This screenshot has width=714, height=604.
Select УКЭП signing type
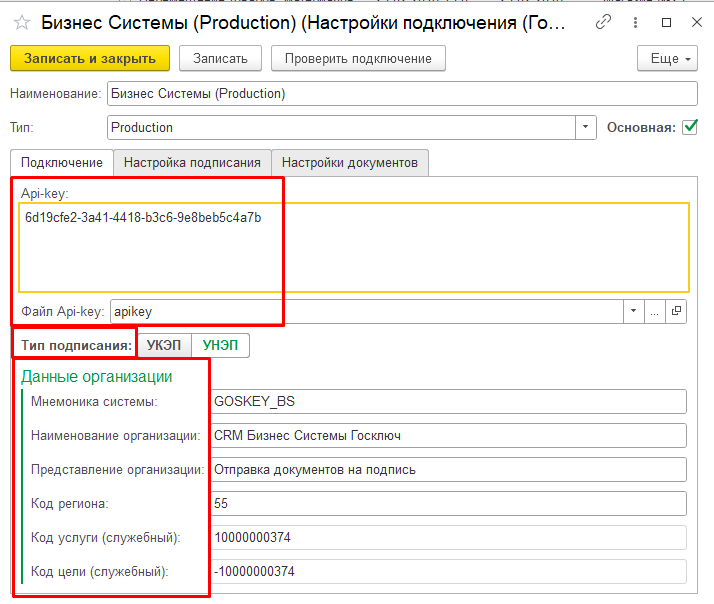(x=164, y=345)
